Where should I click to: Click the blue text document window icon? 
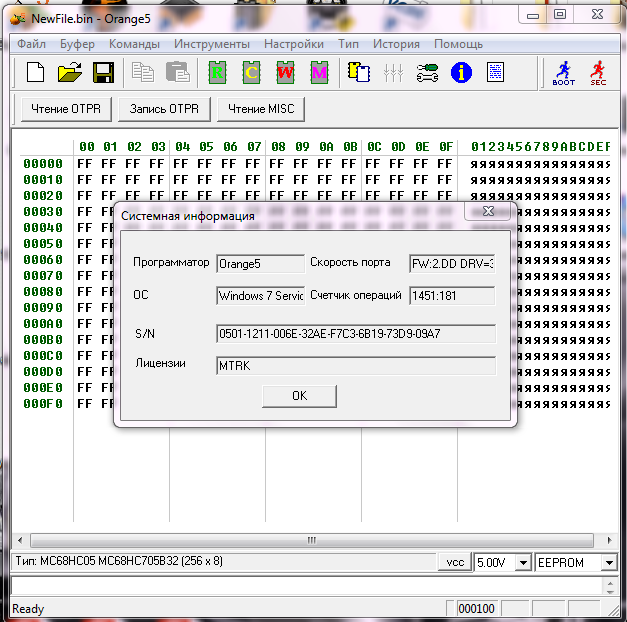pyautogui.click(x=495, y=73)
